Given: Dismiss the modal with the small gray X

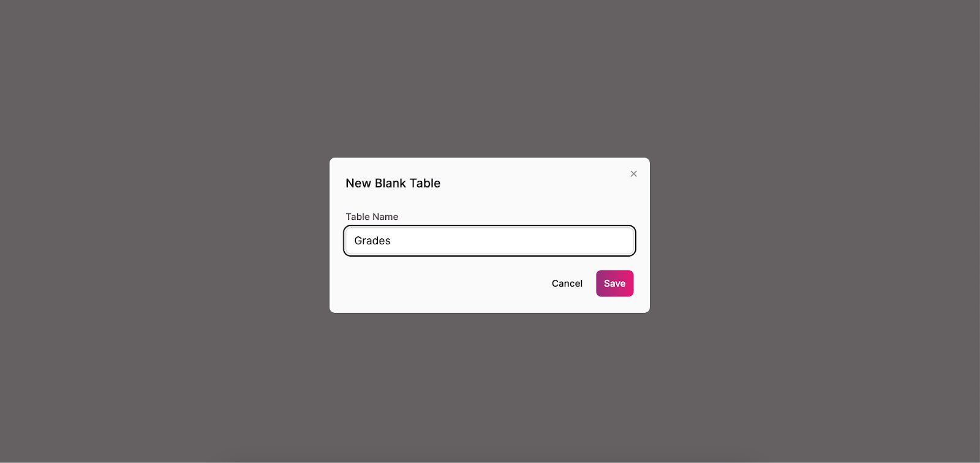Looking at the screenshot, I should 633,174.
